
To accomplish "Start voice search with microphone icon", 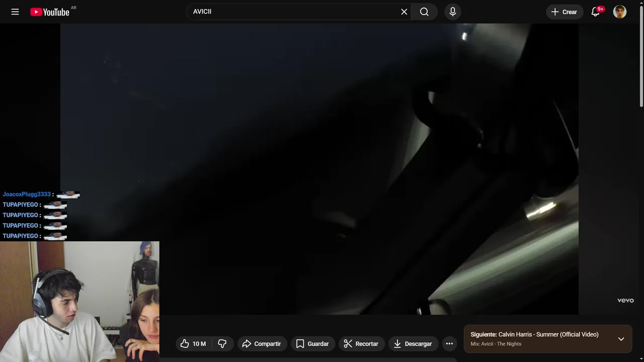I will [x=453, y=12].
